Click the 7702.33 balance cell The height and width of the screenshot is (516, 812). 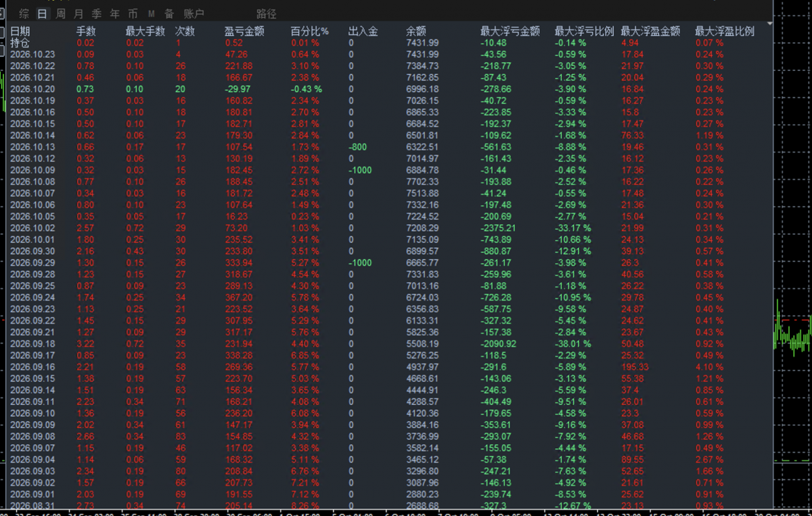pyautogui.click(x=422, y=181)
